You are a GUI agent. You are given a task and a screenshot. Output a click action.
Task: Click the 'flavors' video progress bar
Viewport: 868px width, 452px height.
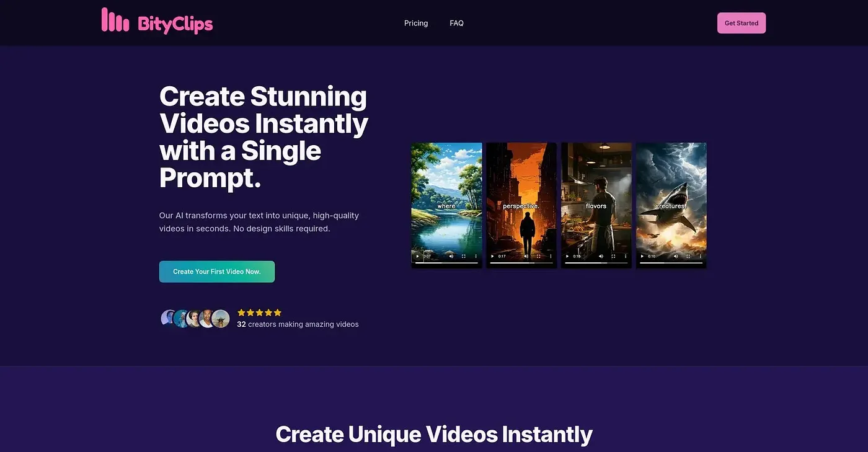tap(596, 263)
